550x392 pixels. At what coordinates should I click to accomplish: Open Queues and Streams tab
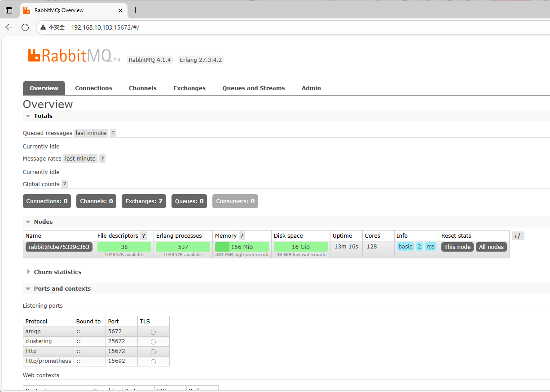[254, 88]
